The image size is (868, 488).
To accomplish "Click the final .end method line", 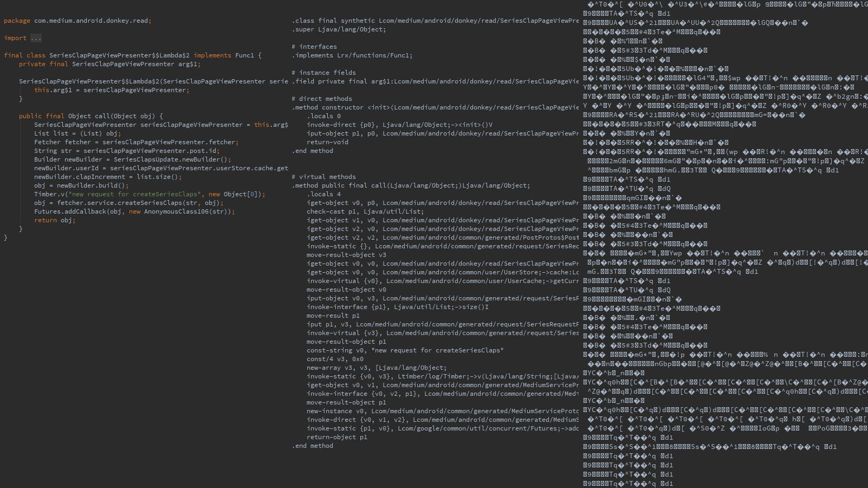I will pyautogui.click(x=313, y=446).
